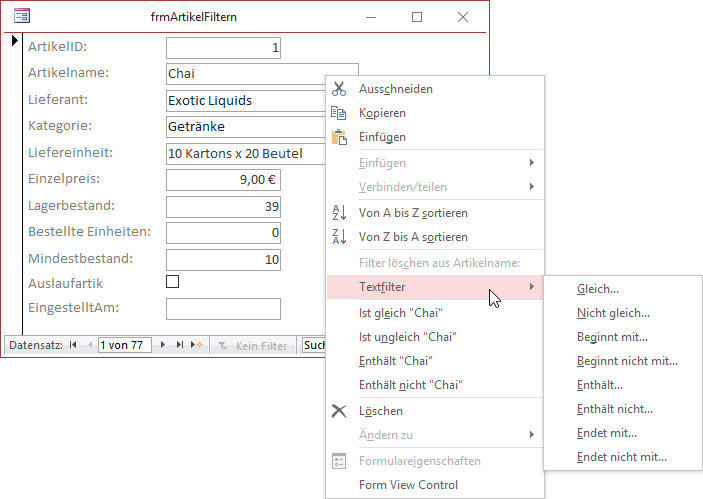This screenshot has width=703, height=499.
Task: Click the A-Z ascending sort icon
Action: (339, 213)
